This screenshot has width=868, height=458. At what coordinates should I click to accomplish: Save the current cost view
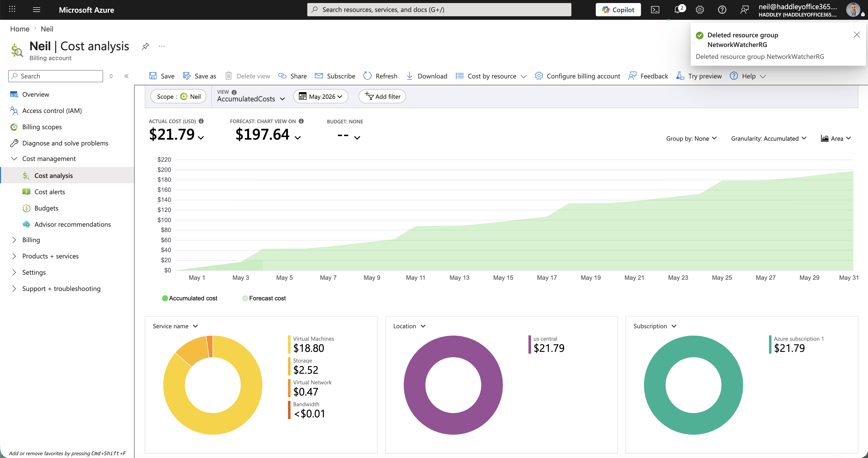pos(162,76)
